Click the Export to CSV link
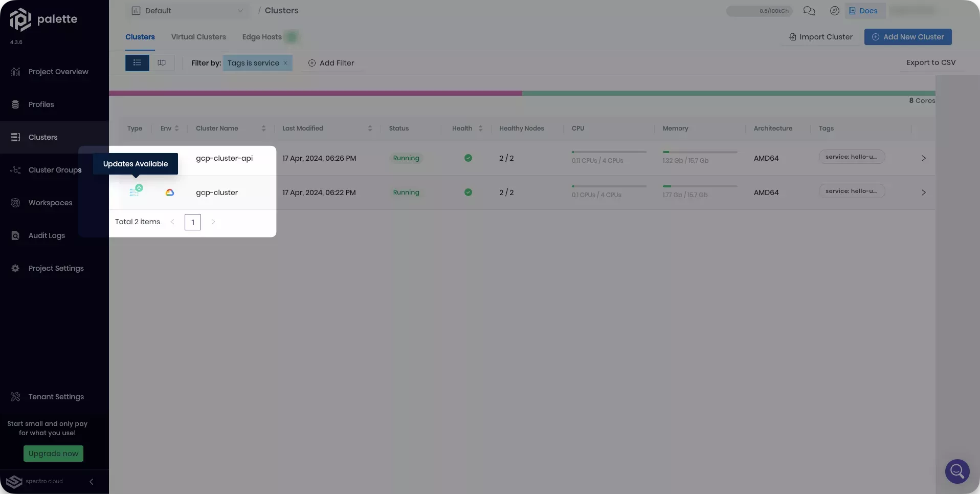The height and width of the screenshot is (494, 980). click(x=930, y=62)
